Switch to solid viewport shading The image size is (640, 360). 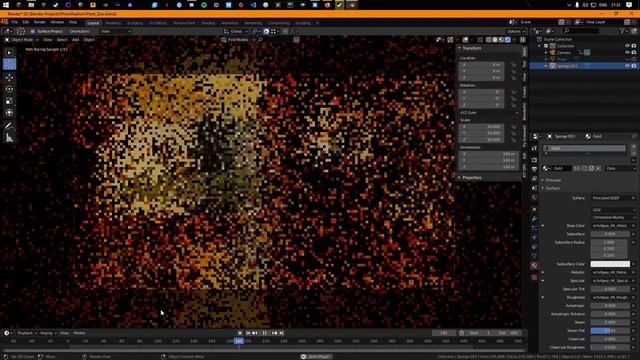495,40
